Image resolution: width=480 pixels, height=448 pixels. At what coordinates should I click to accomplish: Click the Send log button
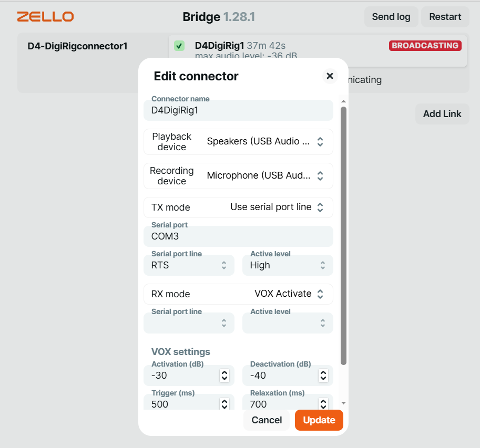pos(391,17)
